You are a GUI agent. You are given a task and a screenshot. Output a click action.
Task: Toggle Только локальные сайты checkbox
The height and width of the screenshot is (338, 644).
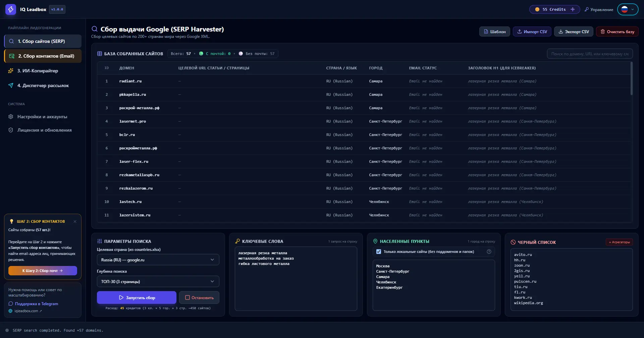[379, 252]
